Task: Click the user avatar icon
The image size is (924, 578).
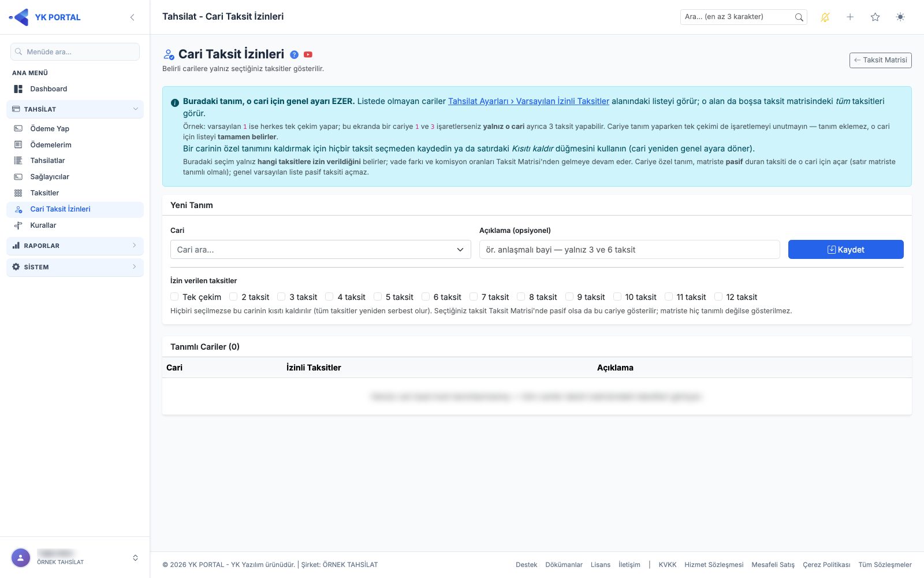Action: tap(21, 558)
